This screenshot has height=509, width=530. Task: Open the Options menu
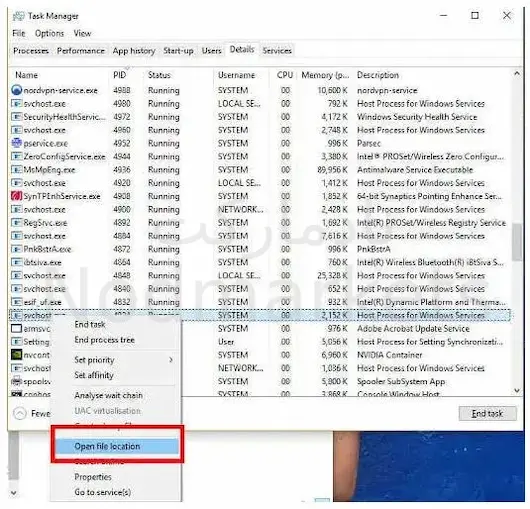point(49,33)
